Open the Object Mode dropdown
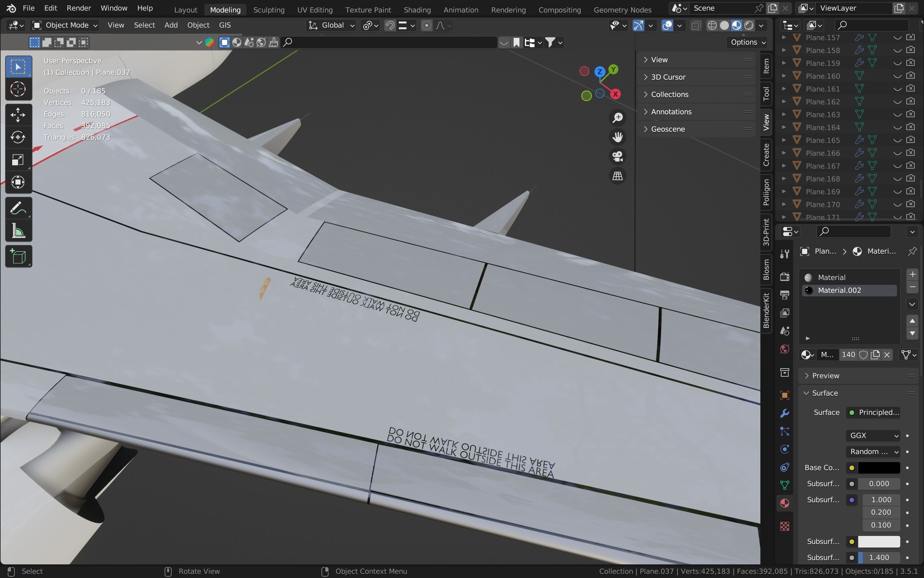This screenshot has width=924, height=578. tap(65, 25)
